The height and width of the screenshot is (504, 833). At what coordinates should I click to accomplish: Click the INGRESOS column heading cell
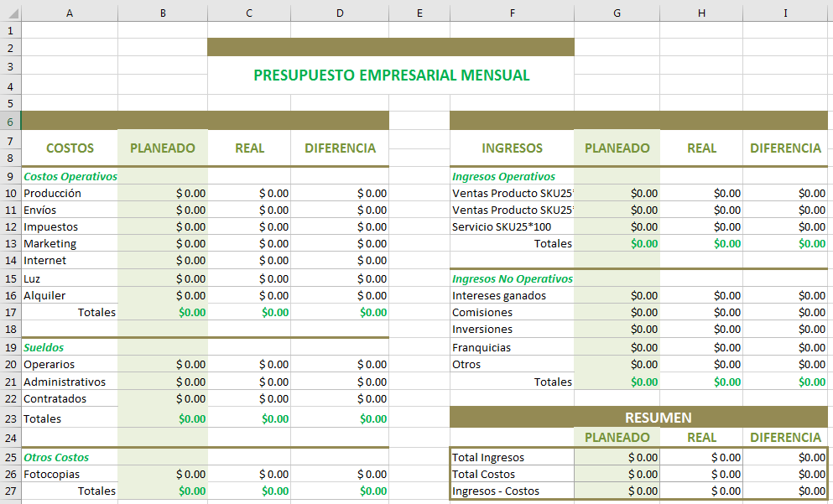512,148
